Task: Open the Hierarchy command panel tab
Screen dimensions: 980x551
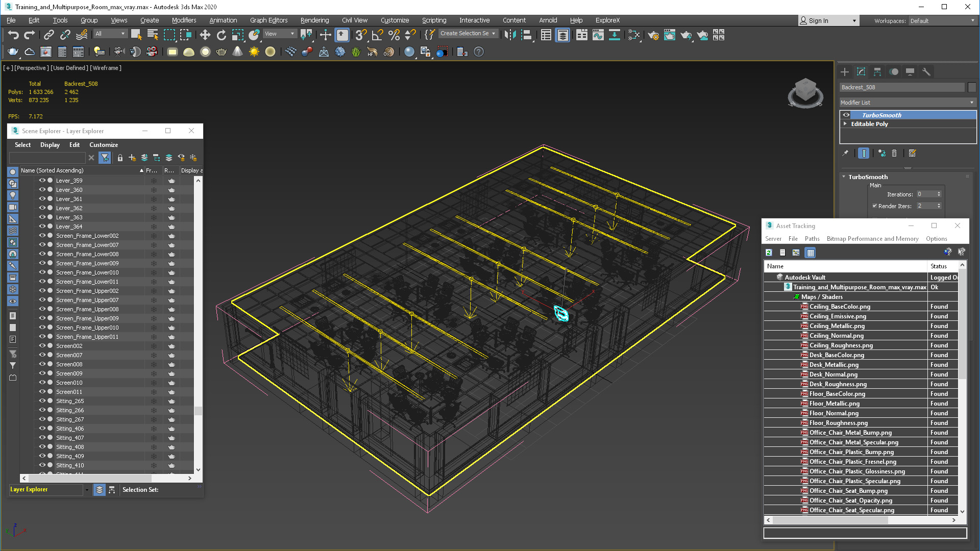Action: (x=877, y=72)
